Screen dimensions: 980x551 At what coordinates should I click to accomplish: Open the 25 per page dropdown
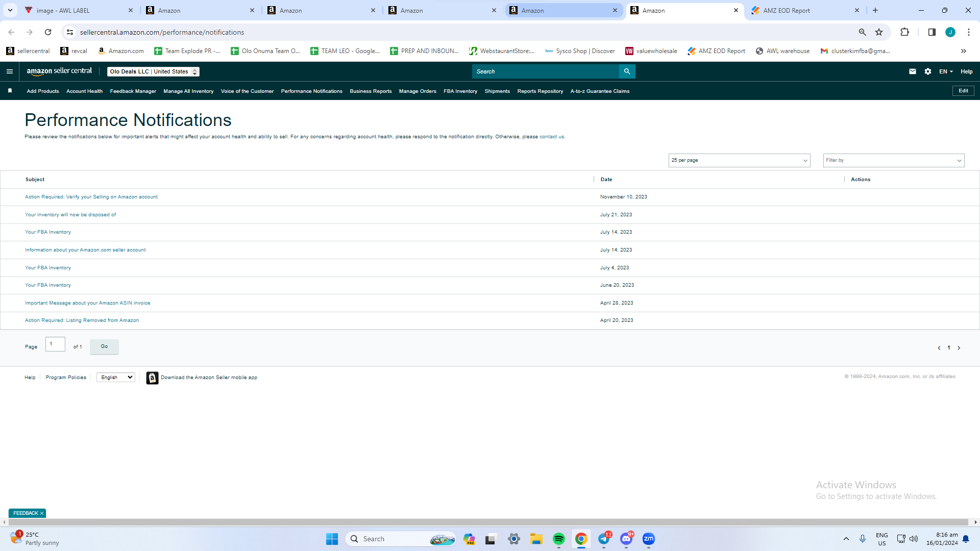click(x=739, y=160)
